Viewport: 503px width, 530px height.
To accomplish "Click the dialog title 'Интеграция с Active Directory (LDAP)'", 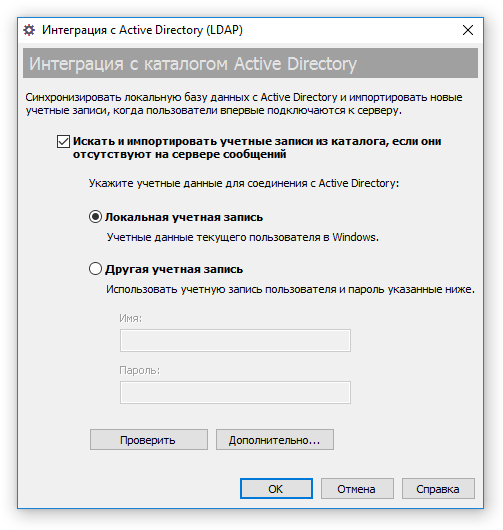I will (142, 30).
